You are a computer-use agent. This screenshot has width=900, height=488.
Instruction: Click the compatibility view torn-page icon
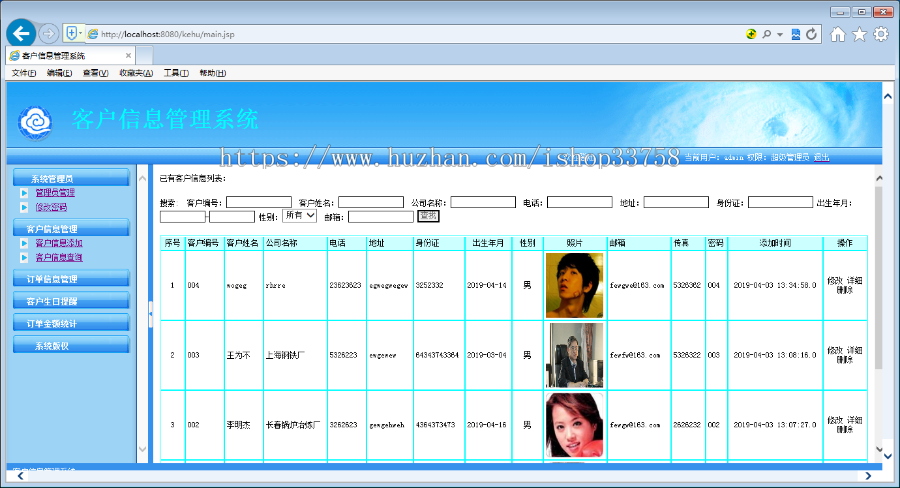pyautogui.click(x=796, y=34)
